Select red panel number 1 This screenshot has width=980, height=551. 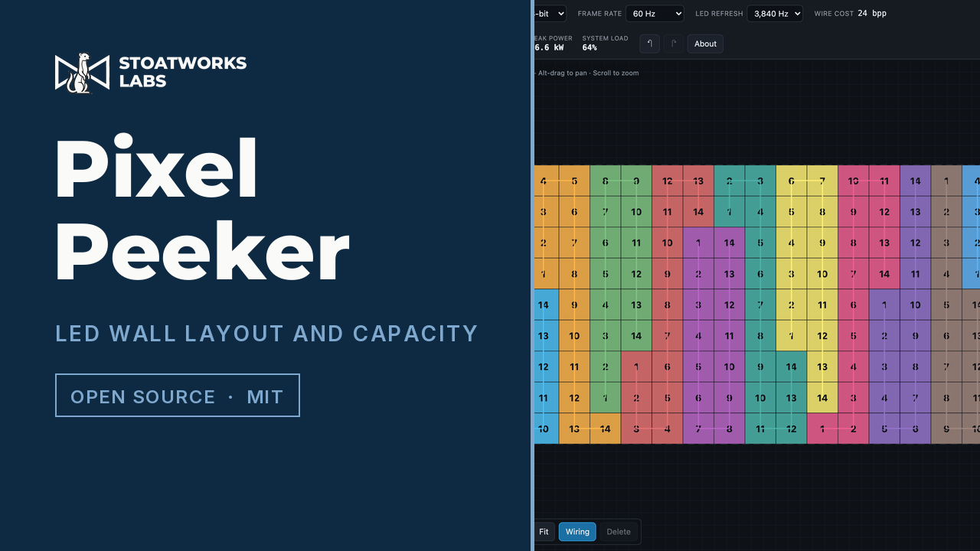636,367
